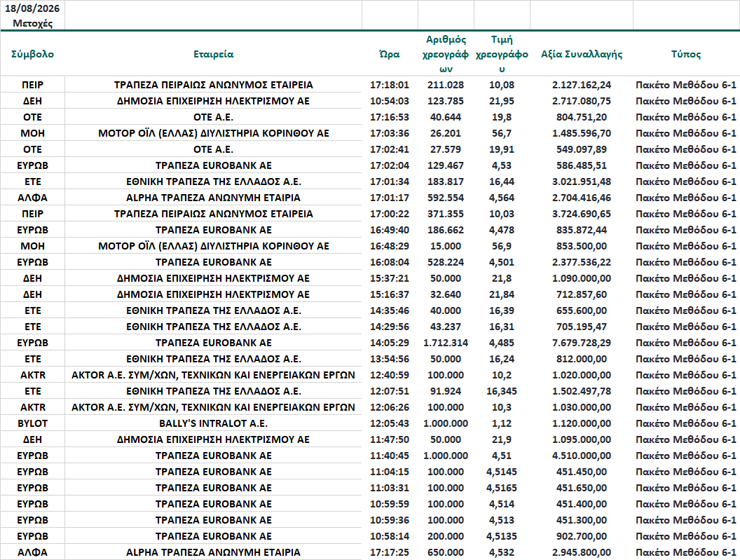Click the Σύμβολο column header
This screenshot has width=740, height=560.
pos(32,54)
